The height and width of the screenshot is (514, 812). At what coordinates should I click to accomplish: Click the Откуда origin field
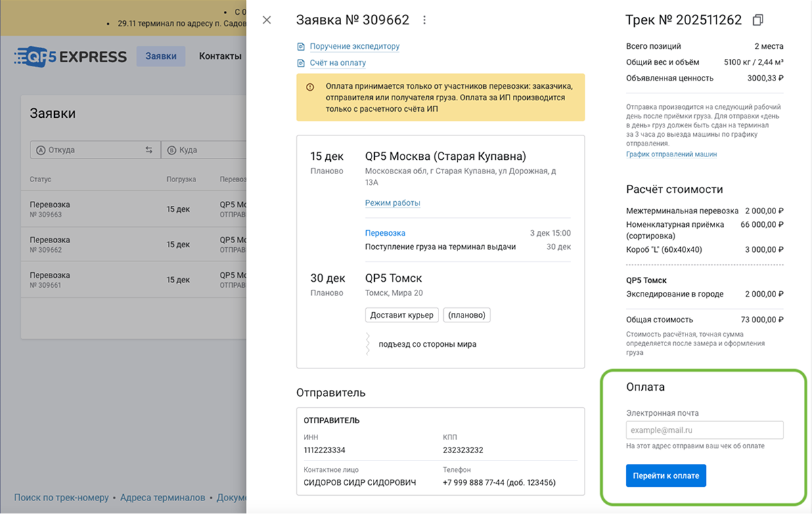88,150
